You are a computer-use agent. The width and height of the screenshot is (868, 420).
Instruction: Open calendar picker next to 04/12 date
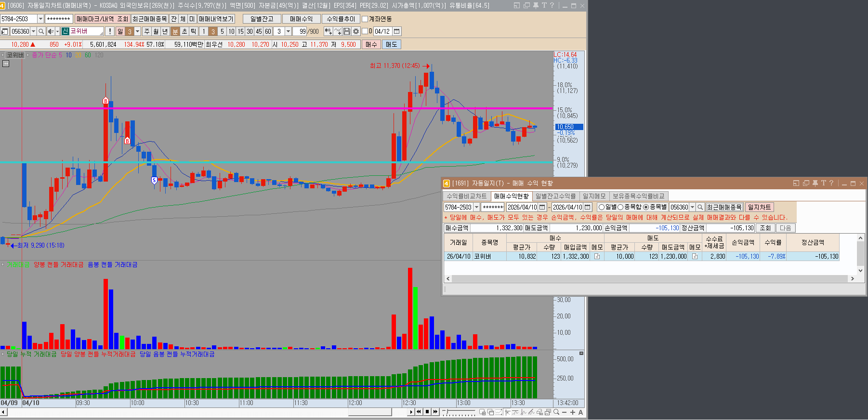(x=397, y=31)
